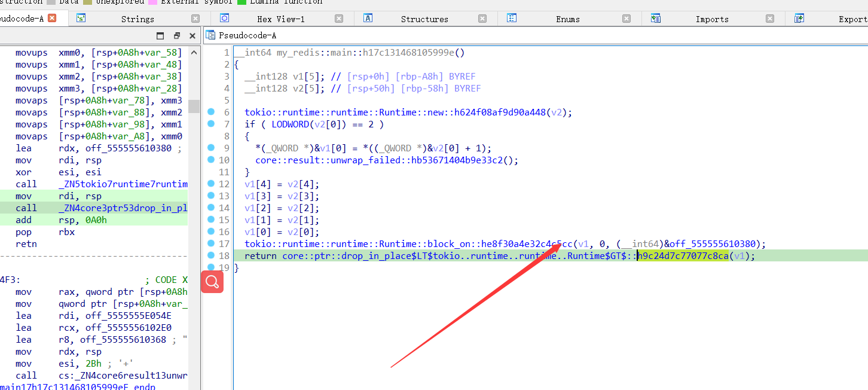Click the disassembly vertical scrollbar thumb
The width and height of the screenshot is (868, 390).
point(194,106)
